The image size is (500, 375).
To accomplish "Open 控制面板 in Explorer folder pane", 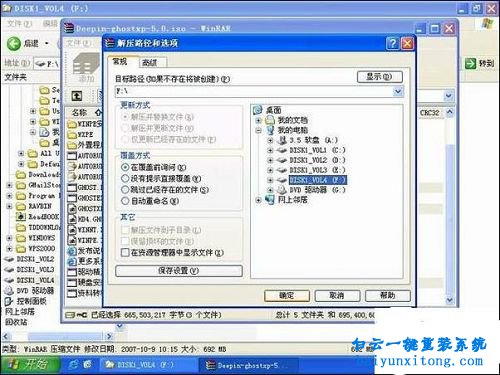I will (x=26, y=301).
